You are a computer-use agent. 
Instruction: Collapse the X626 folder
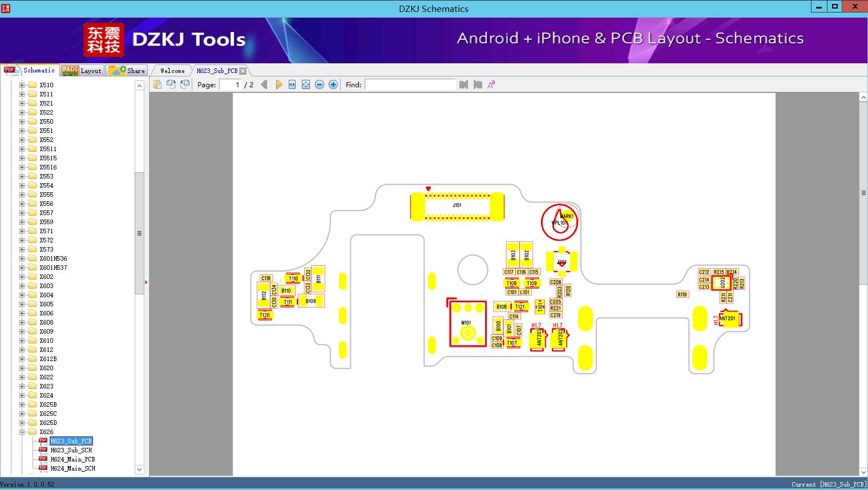click(x=22, y=432)
